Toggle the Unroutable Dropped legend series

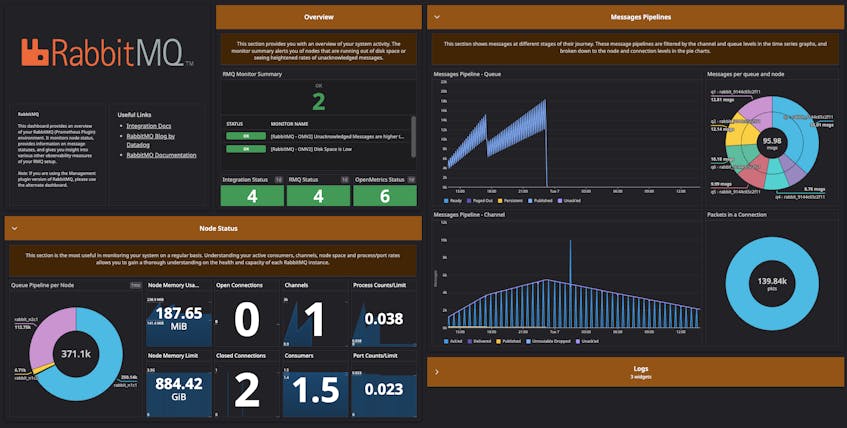(x=547, y=342)
